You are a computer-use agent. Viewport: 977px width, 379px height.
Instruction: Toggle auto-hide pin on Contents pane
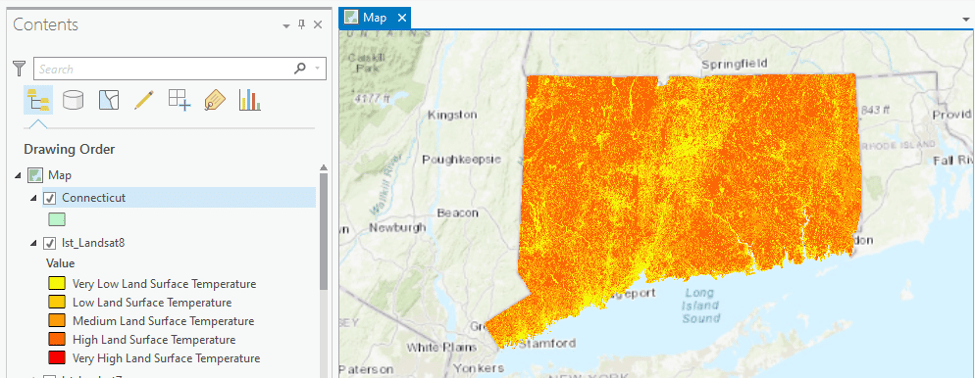(x=302, y=25)
